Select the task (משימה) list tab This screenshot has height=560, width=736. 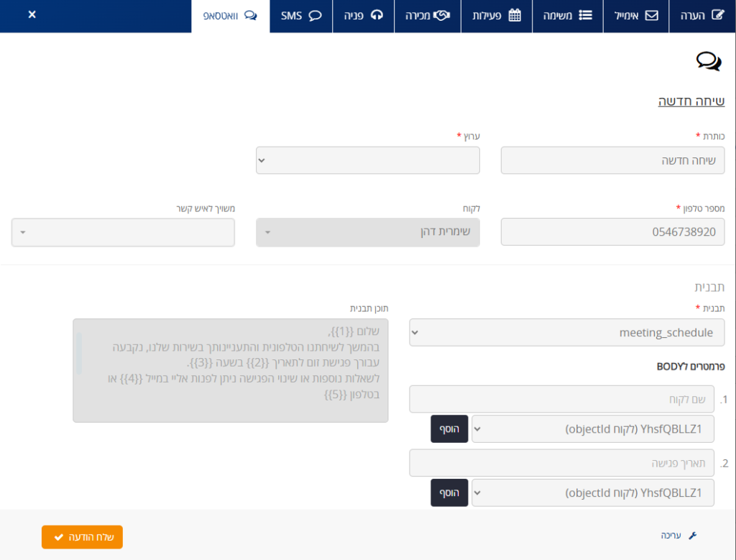[569, 16]
